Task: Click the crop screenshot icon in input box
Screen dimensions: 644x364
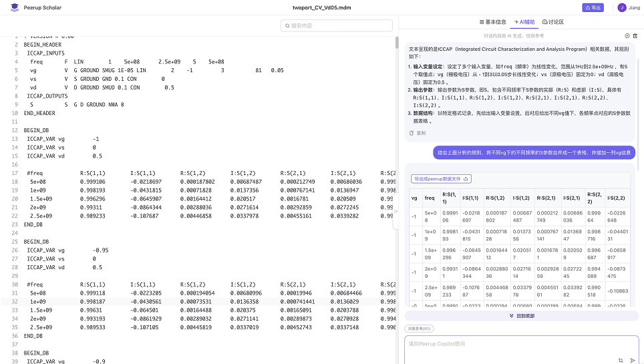Action: coord(621,360)
